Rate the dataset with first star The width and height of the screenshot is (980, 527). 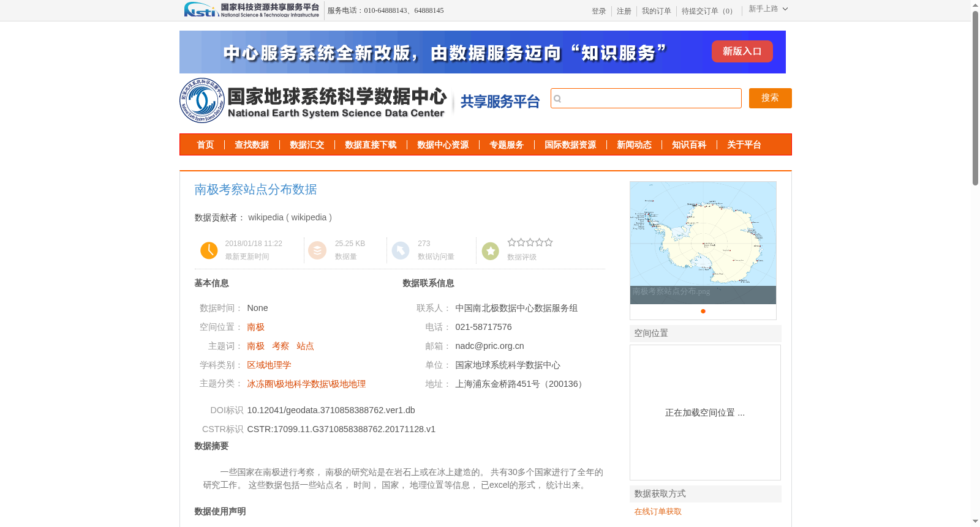pyautogui.click(x=512, y=242)
